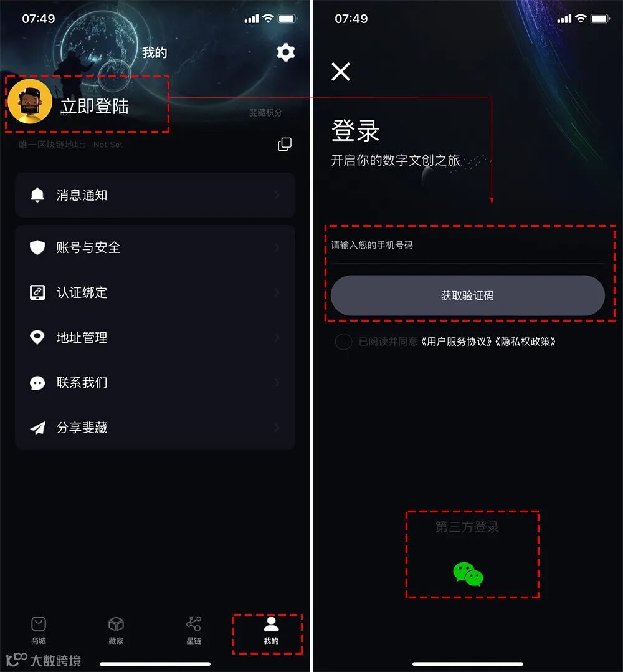623x672 pixels.
Task: Click the bell icon for 消息通知
Action: [x=37, y=195]
